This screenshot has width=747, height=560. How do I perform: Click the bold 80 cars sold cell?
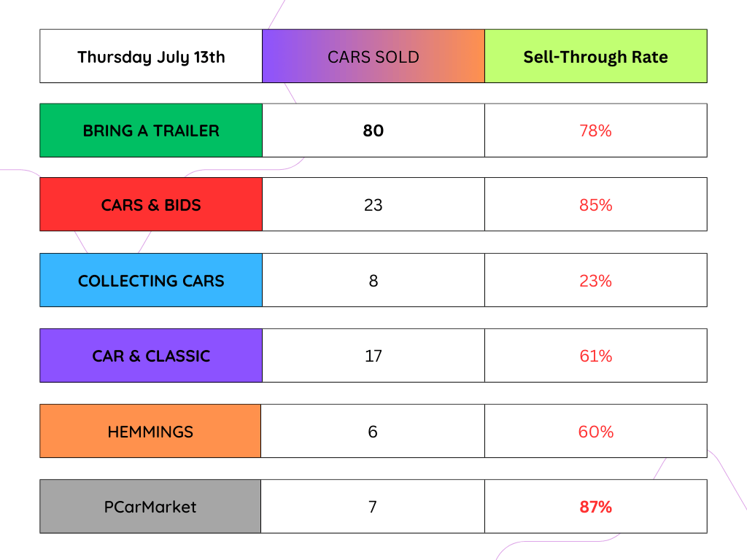tap(373, 131)
